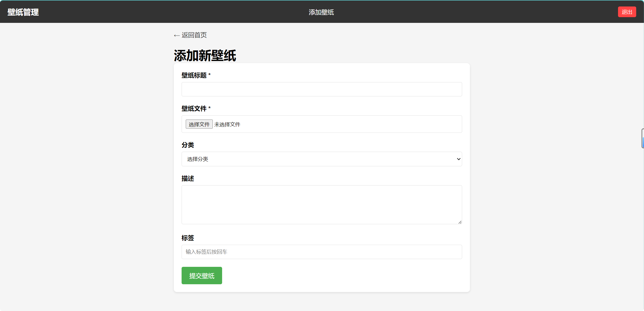Open the 选择分类 category dropdown
Image resolution: width=644 pixels, height=311 pixels.
[322, 159]
